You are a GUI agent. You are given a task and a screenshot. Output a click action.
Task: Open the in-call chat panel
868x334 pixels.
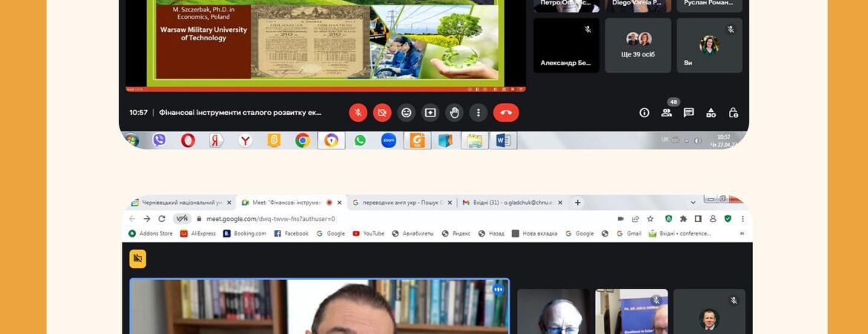(688, 112)
